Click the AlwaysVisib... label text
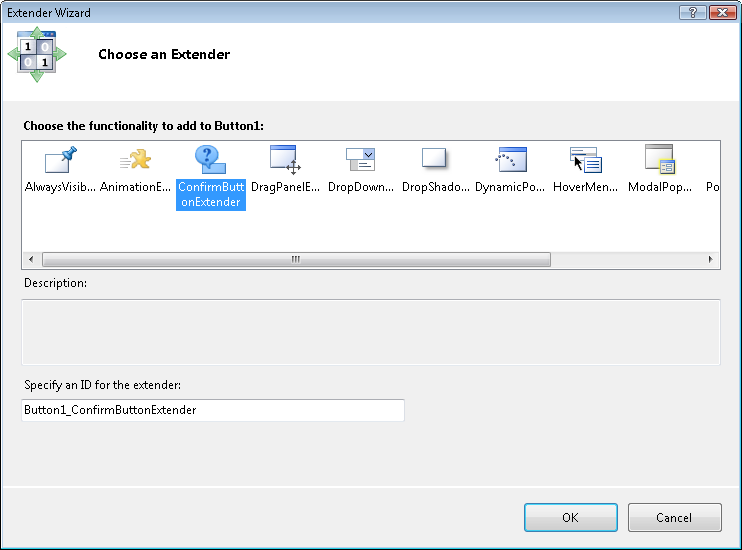Viewport: 742px width, 550px height. pos(60,187)
